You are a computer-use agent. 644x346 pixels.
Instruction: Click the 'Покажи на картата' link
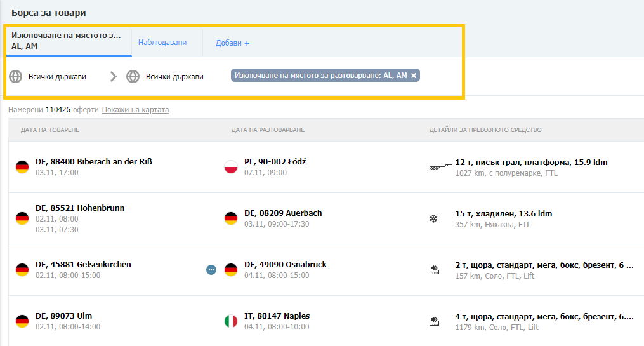135,110
